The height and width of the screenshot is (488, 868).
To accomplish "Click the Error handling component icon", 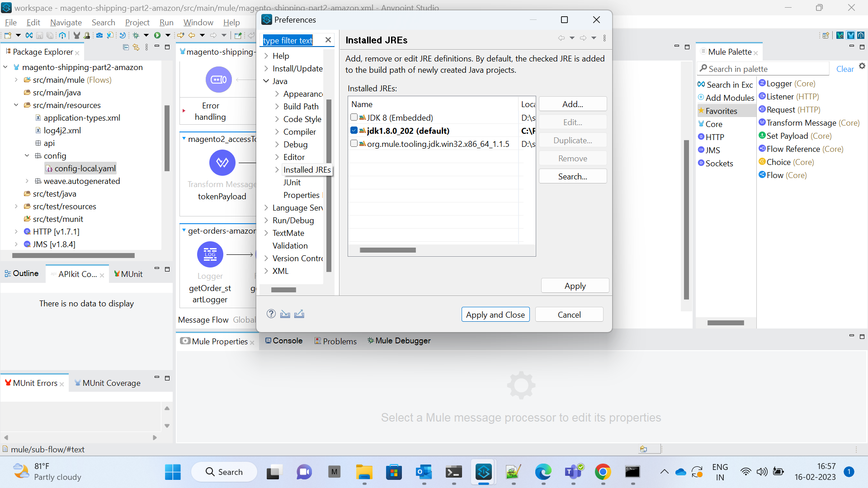I will 219,80.
